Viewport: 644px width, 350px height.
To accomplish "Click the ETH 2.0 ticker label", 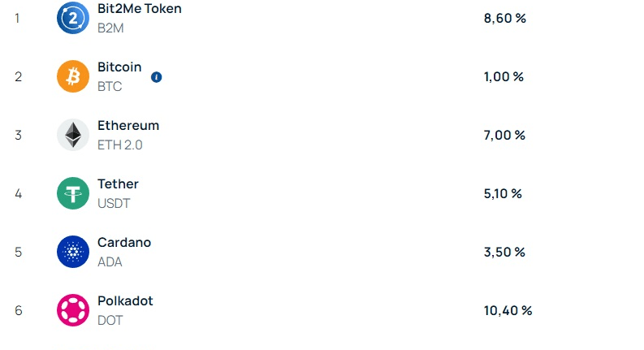I will (120, 145).
